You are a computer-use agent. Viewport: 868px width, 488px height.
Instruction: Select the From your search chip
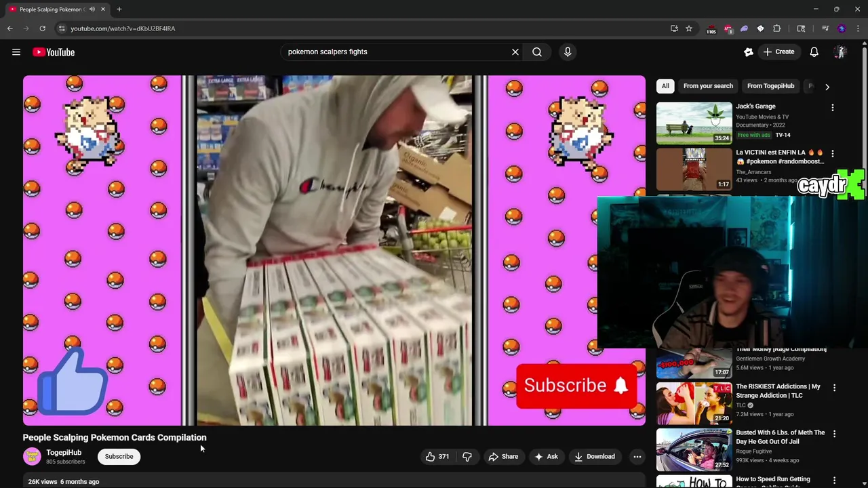click(x=708, y=86)
